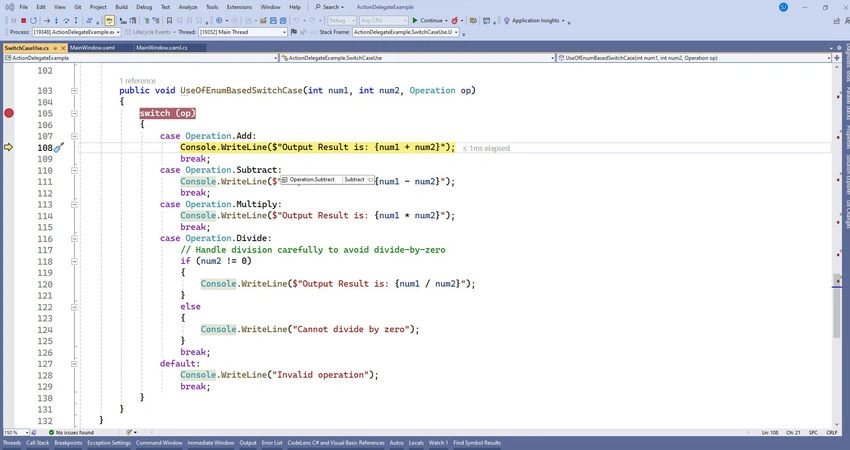Open the Process dropdown

coord(76,32)
